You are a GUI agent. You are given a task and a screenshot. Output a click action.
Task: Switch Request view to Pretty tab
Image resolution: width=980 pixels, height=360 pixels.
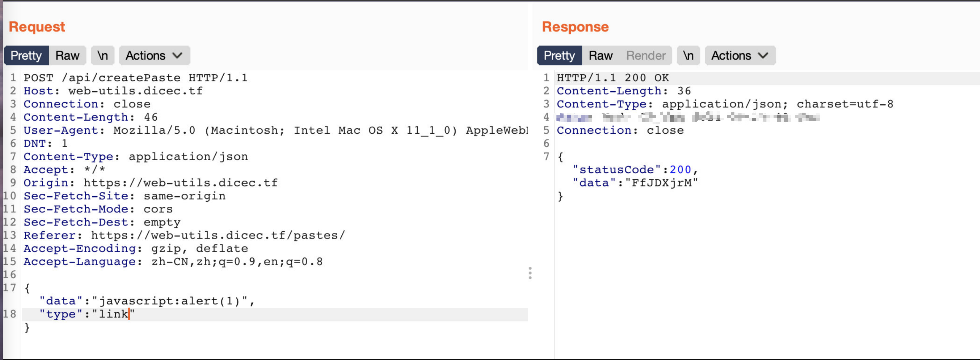pyautogui.click(x=26, y=56)
